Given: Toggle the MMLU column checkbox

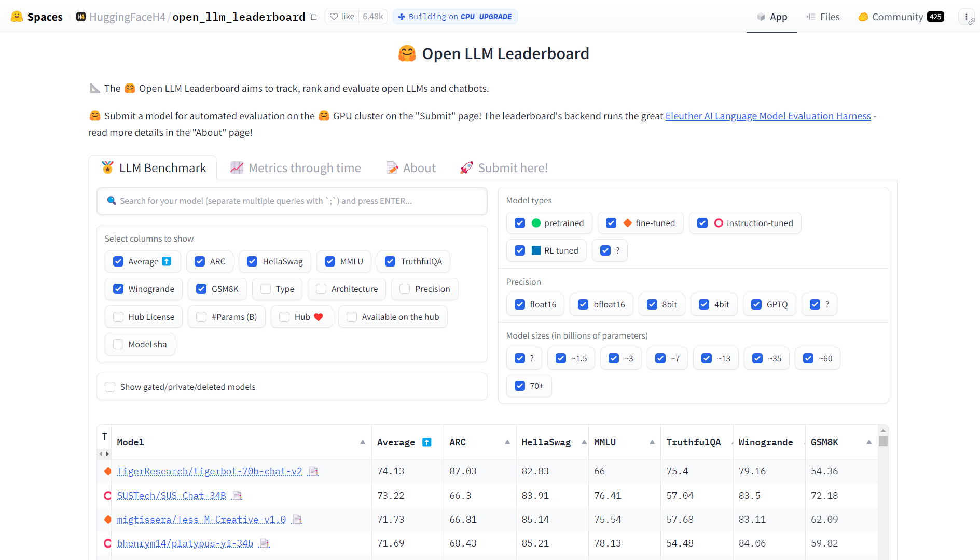Looking at the screenshot, I should (330, 261).
